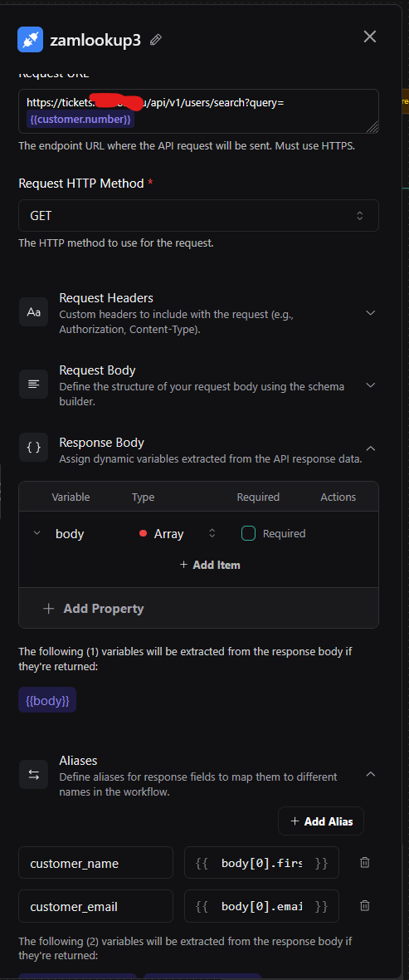Click the Request Body lines icon
Viewport: 409px width, 980px height.
[34, 385]
